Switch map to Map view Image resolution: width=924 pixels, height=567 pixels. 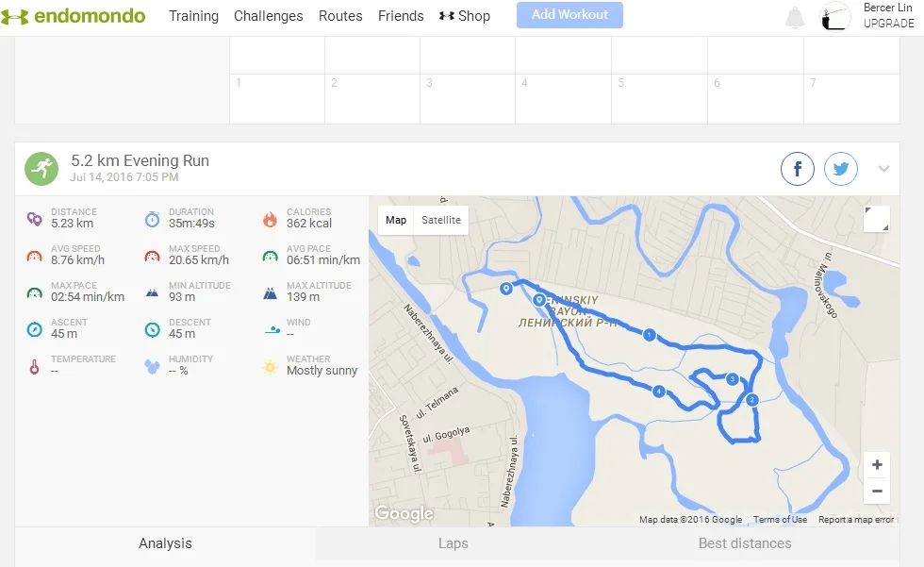396,220
